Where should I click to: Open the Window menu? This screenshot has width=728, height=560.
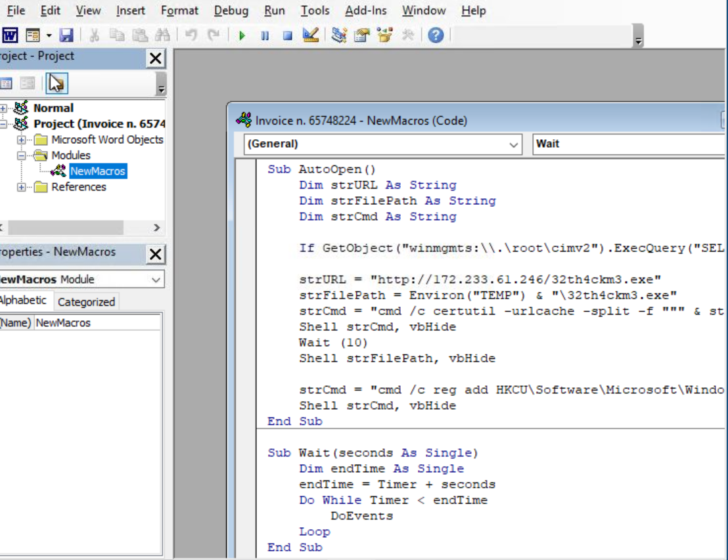coord(424,11)
